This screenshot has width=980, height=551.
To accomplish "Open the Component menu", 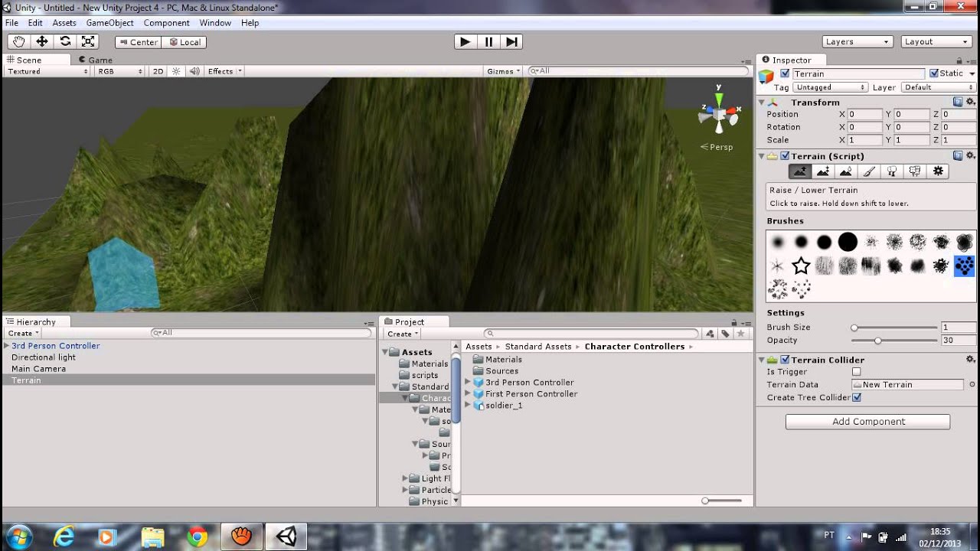I will pyautogui.click(x=166, y=23).
